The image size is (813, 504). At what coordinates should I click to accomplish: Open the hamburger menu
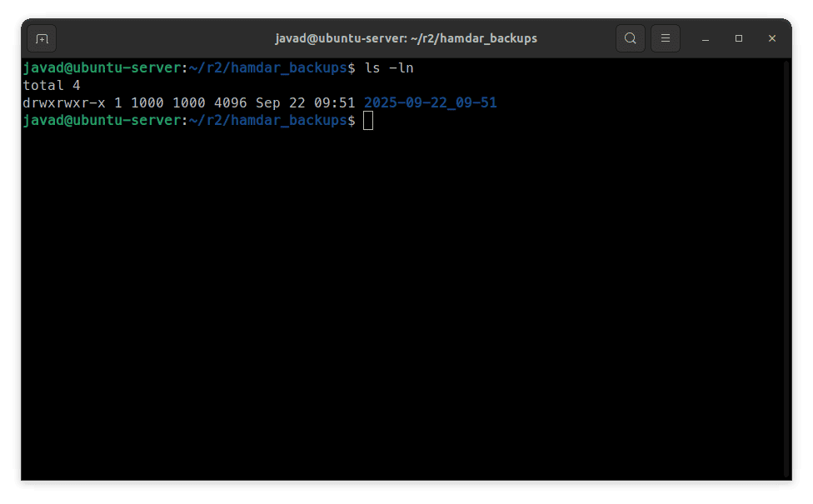click(x=666, y=38)
